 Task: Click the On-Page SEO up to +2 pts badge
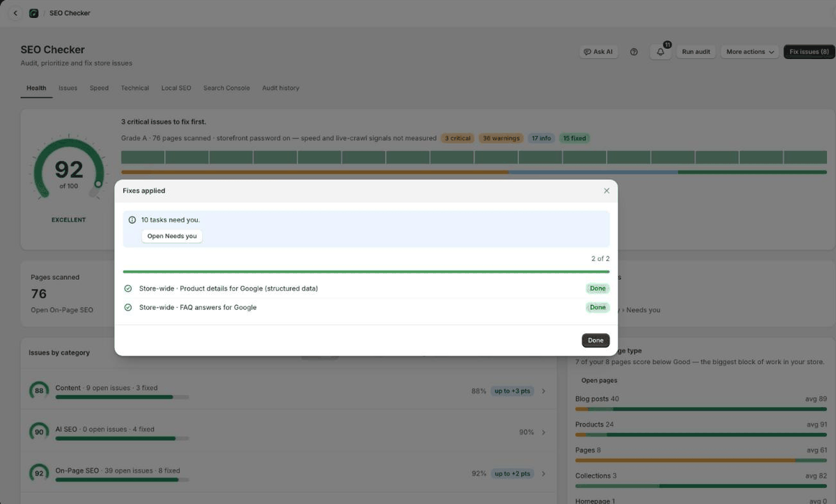click(512, 473)
